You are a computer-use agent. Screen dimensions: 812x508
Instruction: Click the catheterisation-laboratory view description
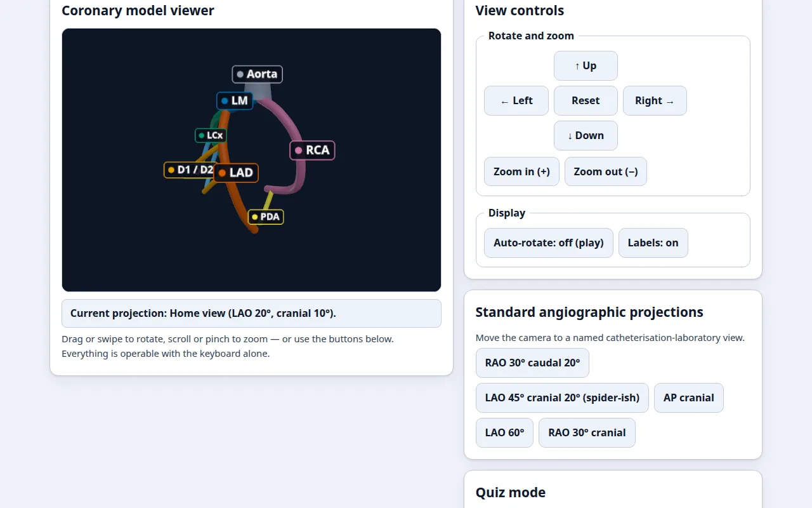coord(610,338)
